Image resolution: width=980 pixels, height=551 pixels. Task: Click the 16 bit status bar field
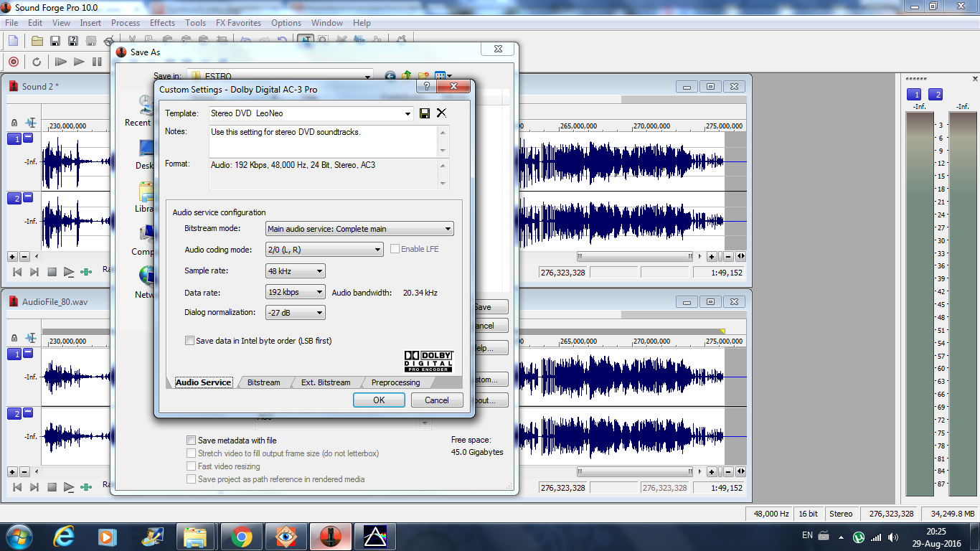(808, 514)
